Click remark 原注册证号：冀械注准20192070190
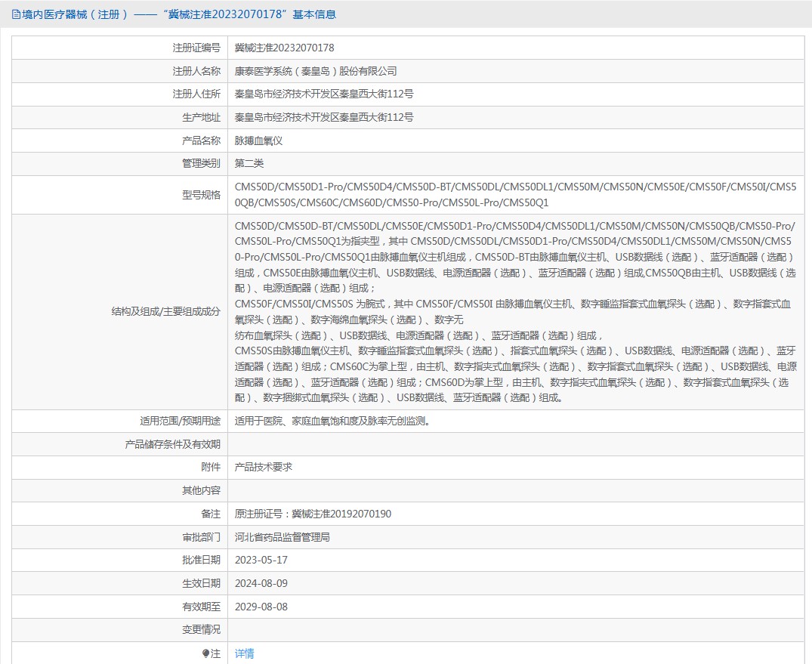Viewport: 812px width, 664px height. click(x=313, y=514)
